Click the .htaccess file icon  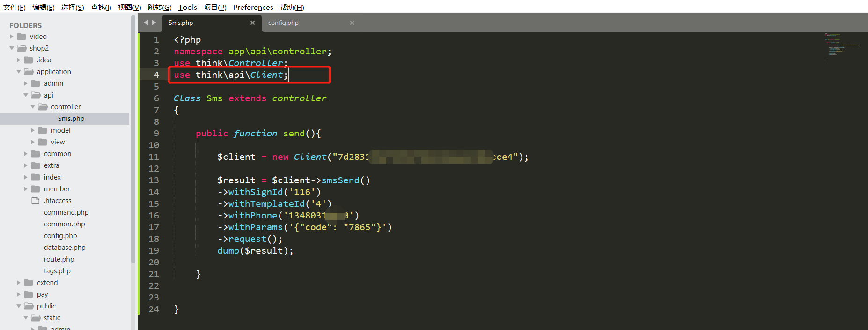point(36,201)
